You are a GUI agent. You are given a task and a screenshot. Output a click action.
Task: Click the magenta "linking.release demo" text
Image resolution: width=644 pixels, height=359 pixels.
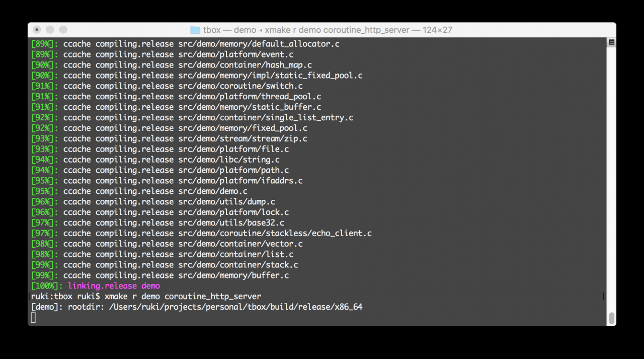coord(114,286)
